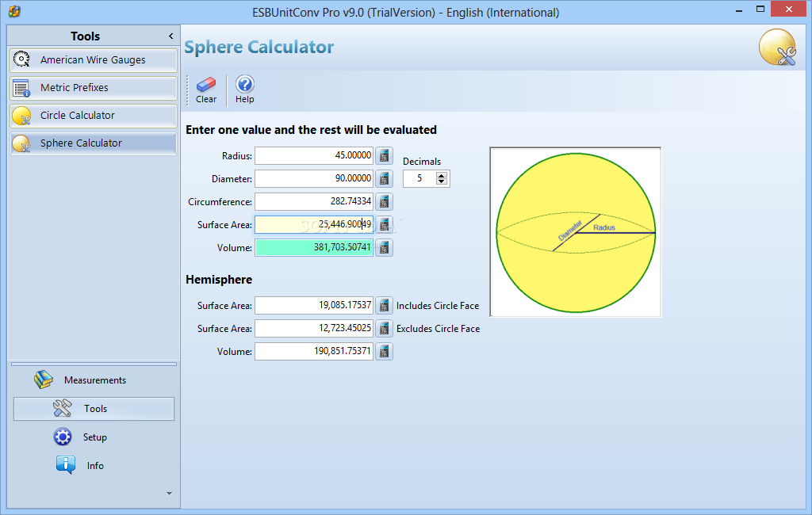Click into the Diameter input field

pyautogui.click(x=314, y=178)
